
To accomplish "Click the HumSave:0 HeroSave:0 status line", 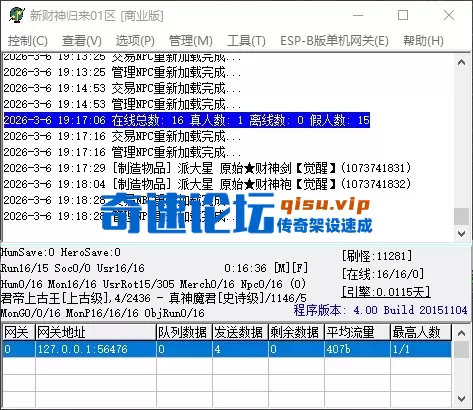I will 61,252.
